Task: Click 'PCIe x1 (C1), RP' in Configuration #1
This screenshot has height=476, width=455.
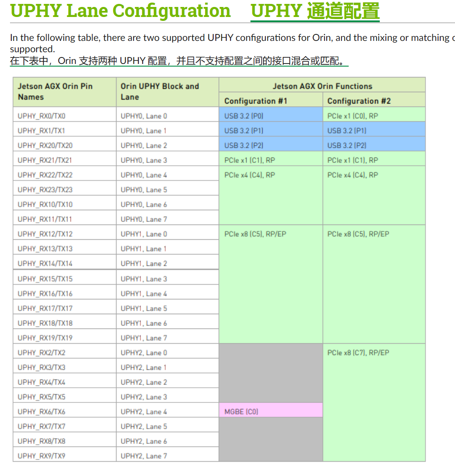Action: point(271,159)
